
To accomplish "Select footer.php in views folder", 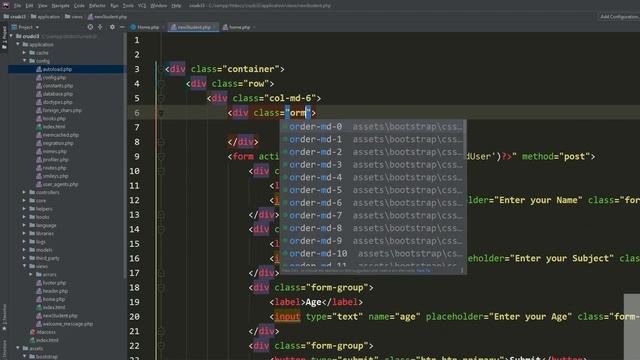I will click(54, 283).
